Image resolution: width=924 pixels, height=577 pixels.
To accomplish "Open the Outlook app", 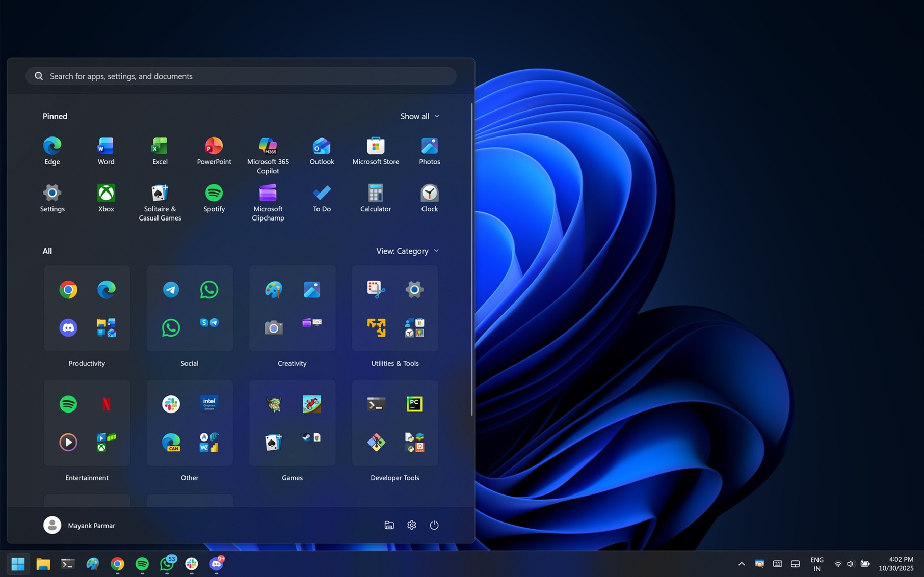I will 322,148.
